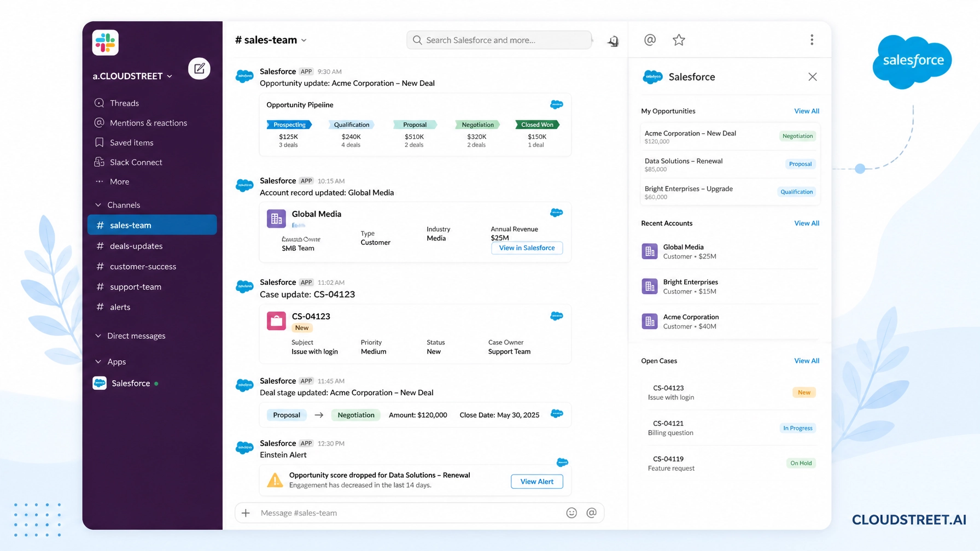
Task: Show More sidebar options
Action: click(112, 181)
